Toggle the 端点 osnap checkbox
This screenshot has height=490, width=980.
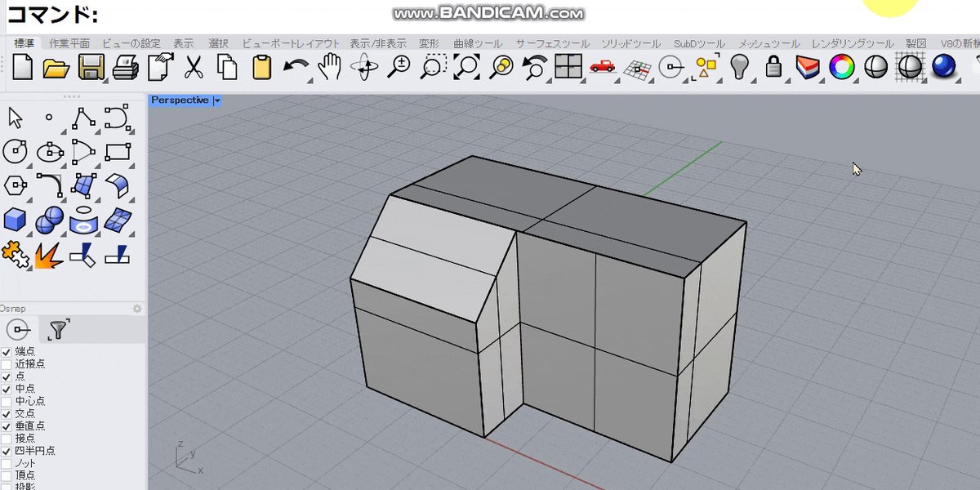[x=7, y=352]
